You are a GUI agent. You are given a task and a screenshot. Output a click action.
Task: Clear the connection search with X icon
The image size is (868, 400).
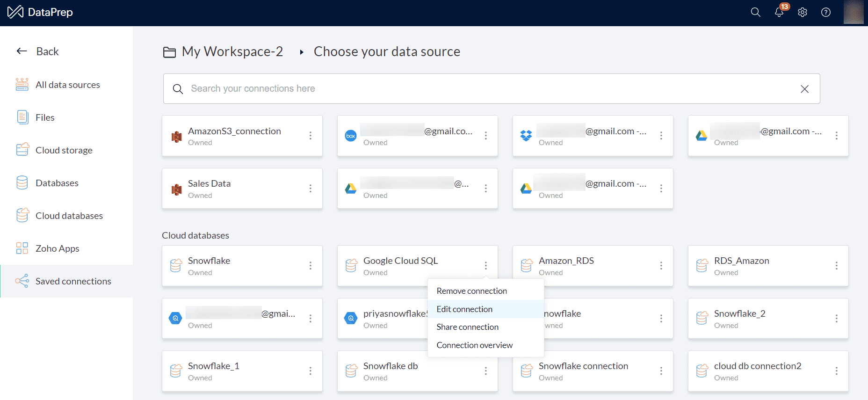pos(804,89)
